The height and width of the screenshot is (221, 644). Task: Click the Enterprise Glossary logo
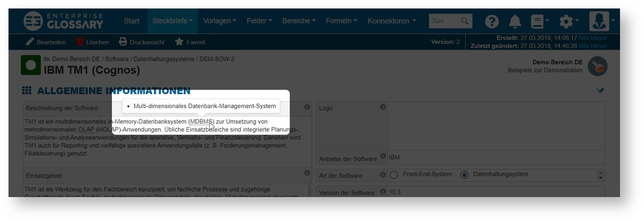point(63,21)
